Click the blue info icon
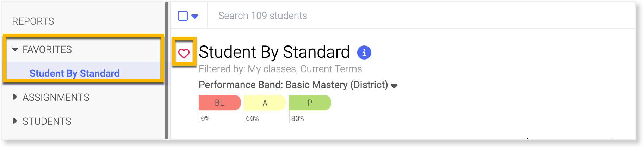 [x=364, y=53]
